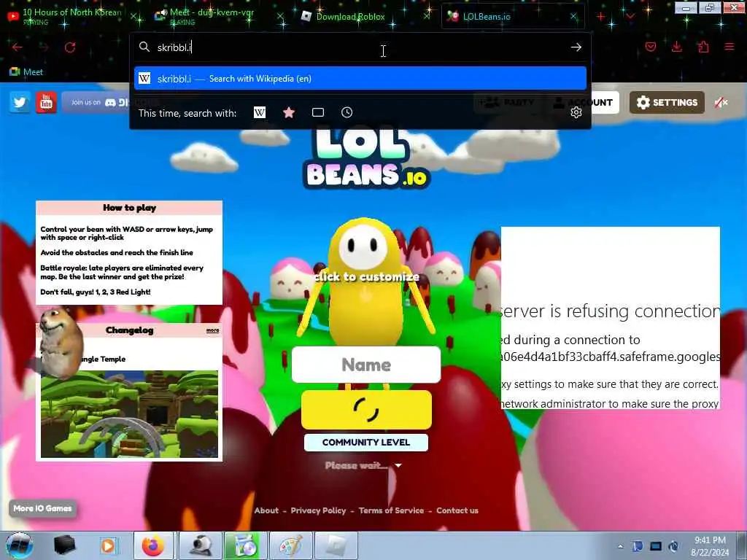Open the Firefox hamburger menu
The width and height of the screenshot is (747, 560).
pyautogui.click(x=729, y=47)
